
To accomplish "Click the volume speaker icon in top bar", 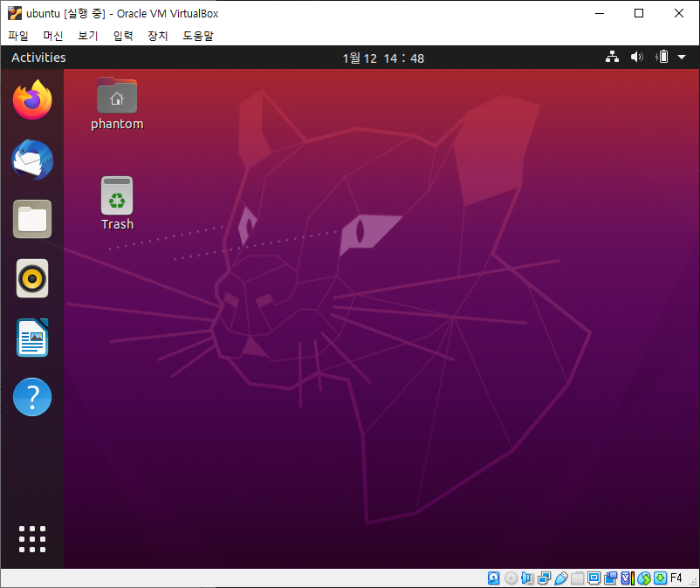I will 636,57.
